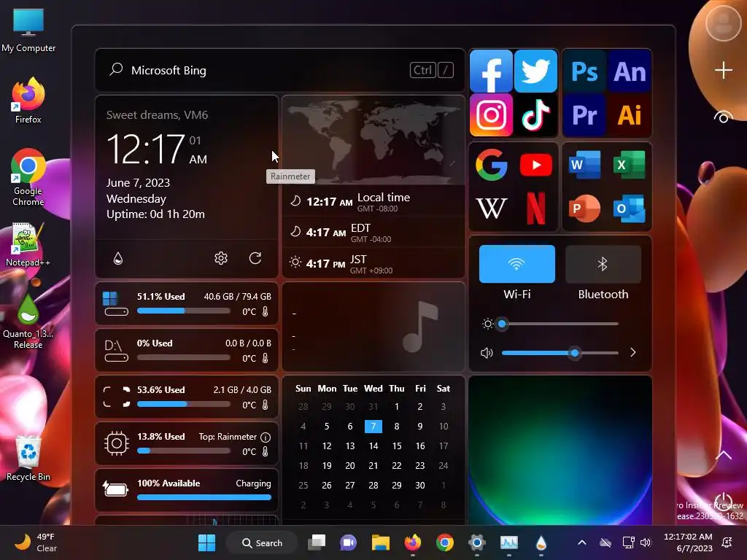Adjust the volume slider

[x=560, y=353]
